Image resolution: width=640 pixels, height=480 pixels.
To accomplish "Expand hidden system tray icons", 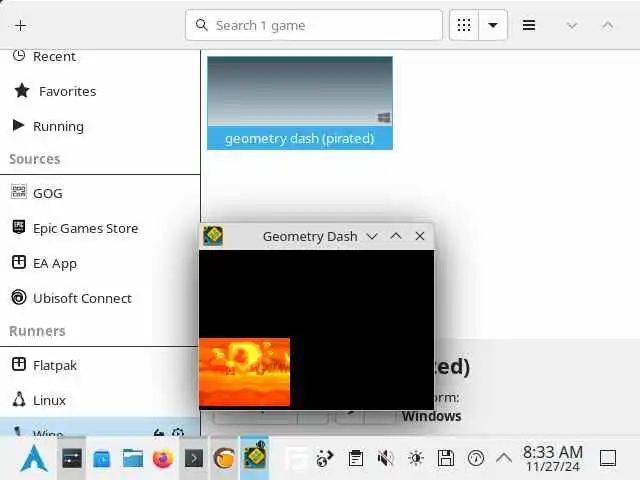I will point(504,458).
